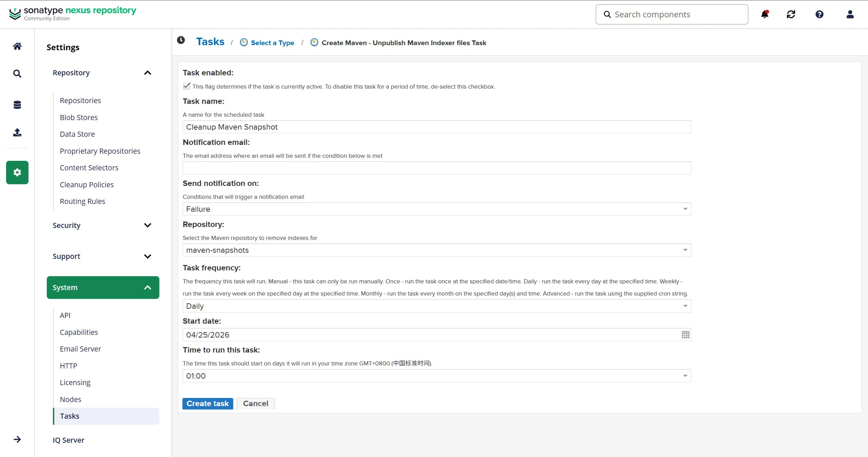Open Data Store settings page
Image resolution: width=868 pixels, height=457 pixels.
[77, 134]
